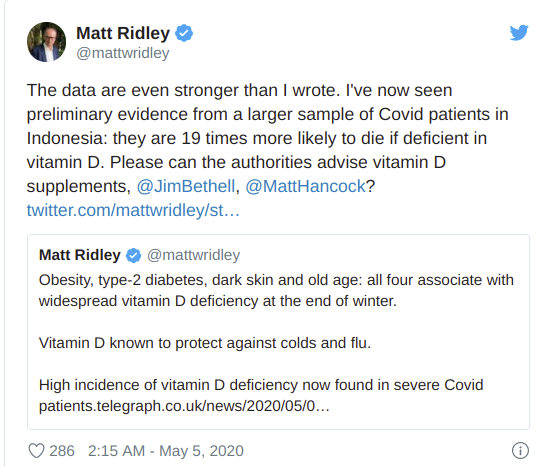Click the Matt Ridley author name

click(123, 33)
